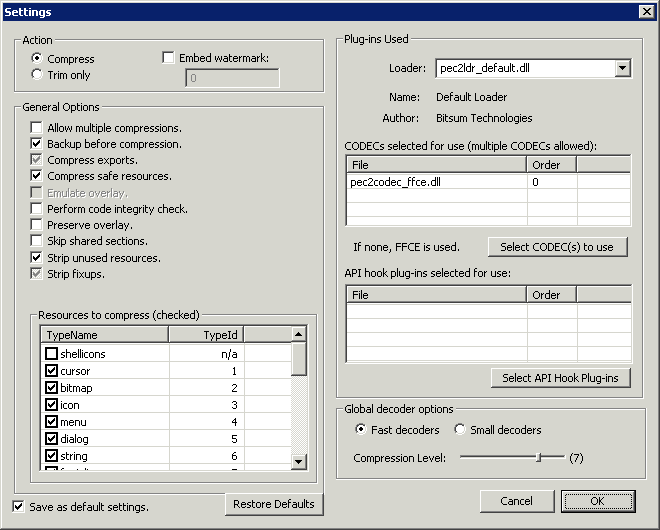This screenshot has height=530, width=660.
Task: Select the Trim only radio button
Action: point(38,75)
